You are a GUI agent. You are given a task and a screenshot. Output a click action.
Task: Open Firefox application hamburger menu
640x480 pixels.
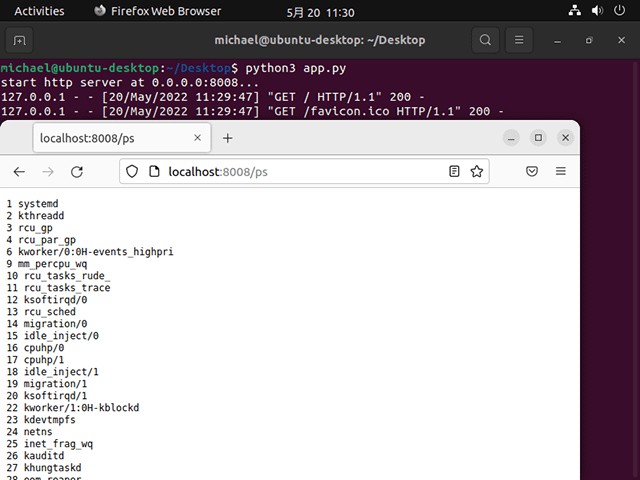[x=560, y=172]
